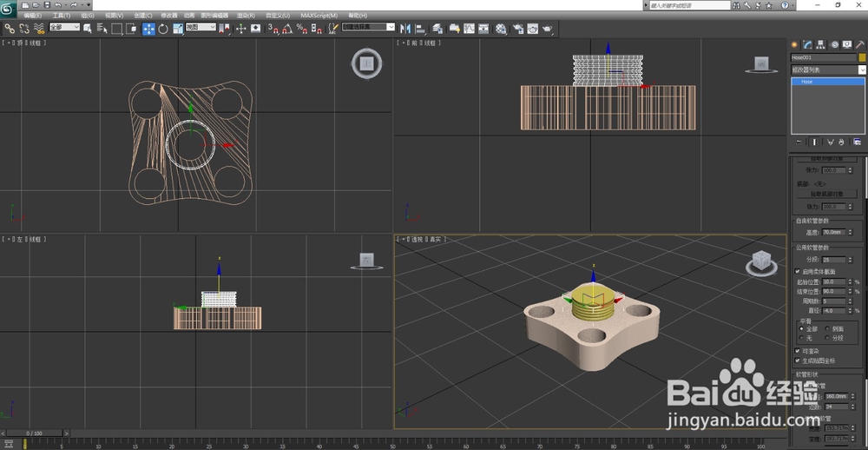The height and width of the screenshot is (450, 868).
Task: Click the Select and Manipulate icon
Action: (x=240, y=29)
